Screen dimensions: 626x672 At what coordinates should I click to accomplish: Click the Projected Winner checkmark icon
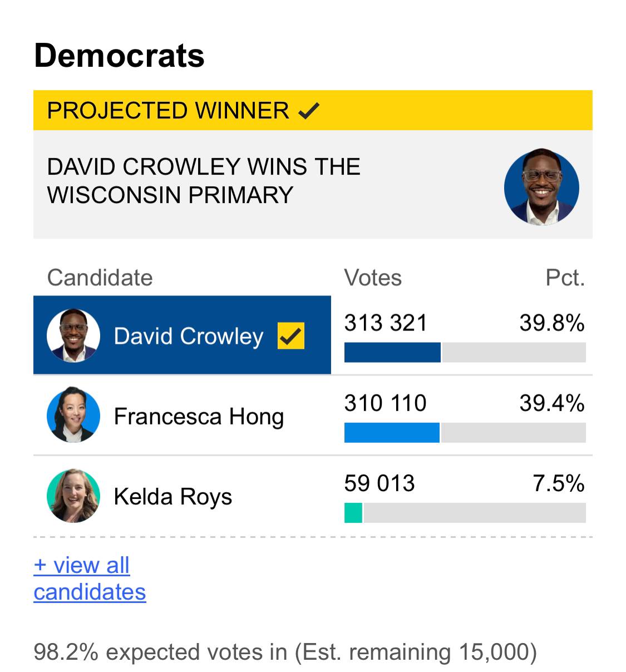point(309,111)
